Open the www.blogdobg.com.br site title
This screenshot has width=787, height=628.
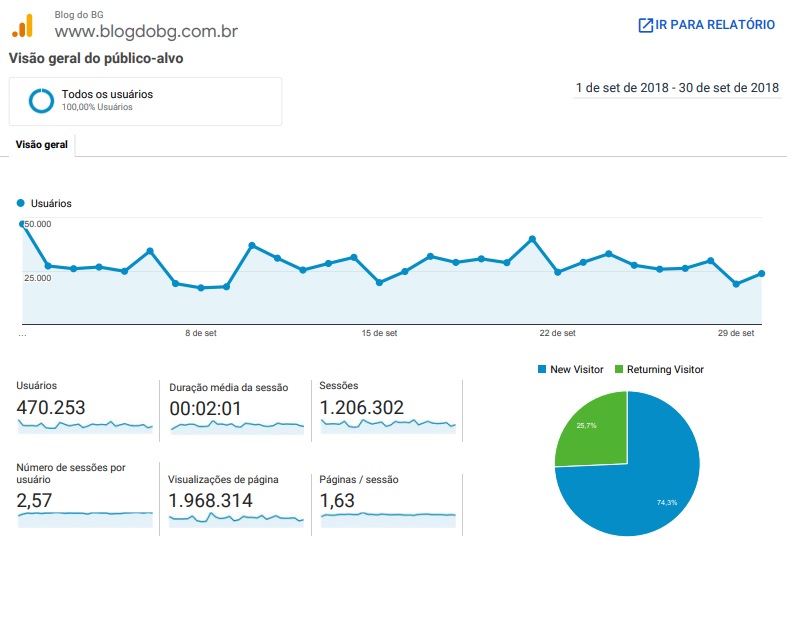pos(146,32)
